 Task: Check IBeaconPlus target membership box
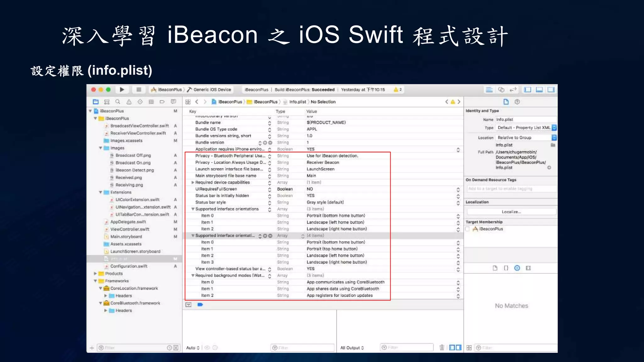pyautogui.click(x=468, y=229)
